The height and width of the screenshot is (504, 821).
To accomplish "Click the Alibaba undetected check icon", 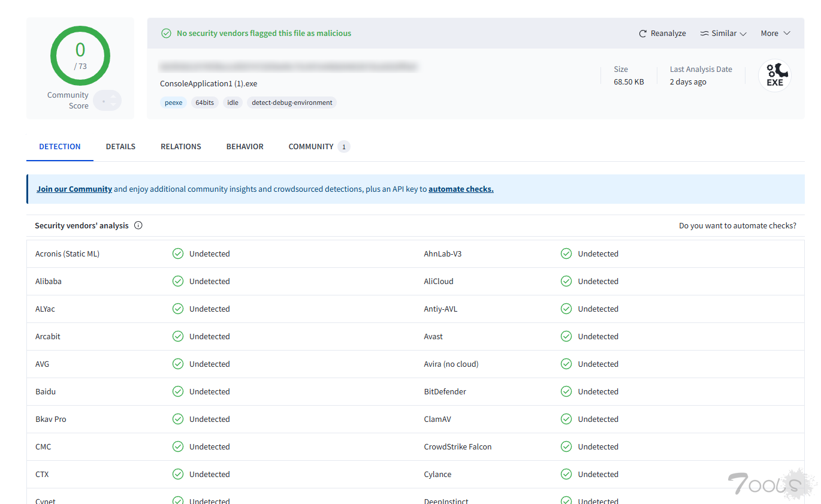I will click(178, 281).
